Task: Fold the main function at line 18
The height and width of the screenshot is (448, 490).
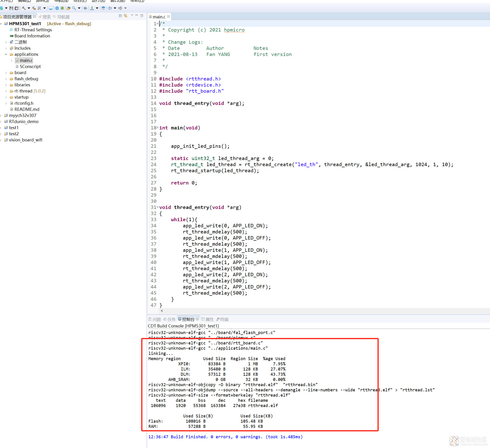Action: pos(157,128)
